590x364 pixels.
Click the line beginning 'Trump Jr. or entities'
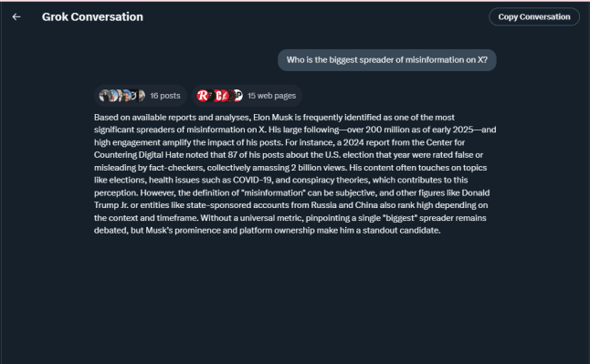coord(290,205)
